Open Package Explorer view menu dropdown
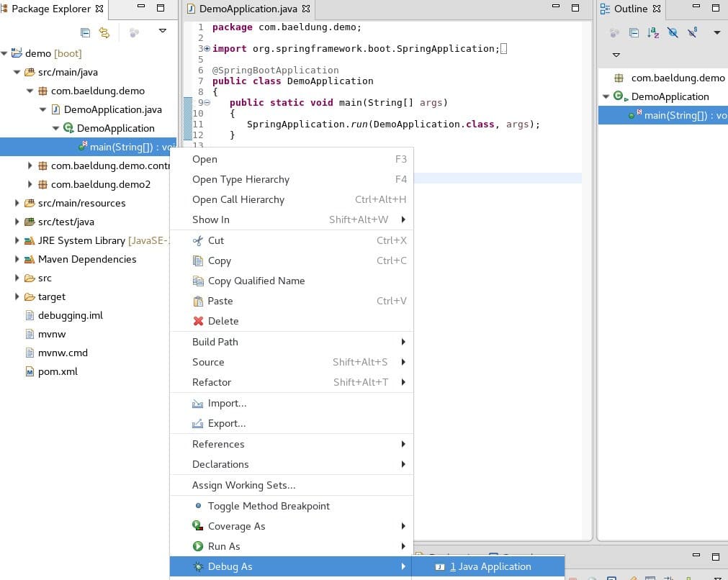 pyautogui.click(x=163, y=32)
